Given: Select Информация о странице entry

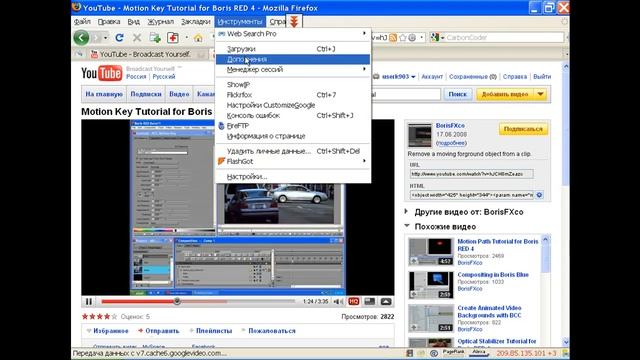Looking at the screenshot, I should (x=293, y=136).
